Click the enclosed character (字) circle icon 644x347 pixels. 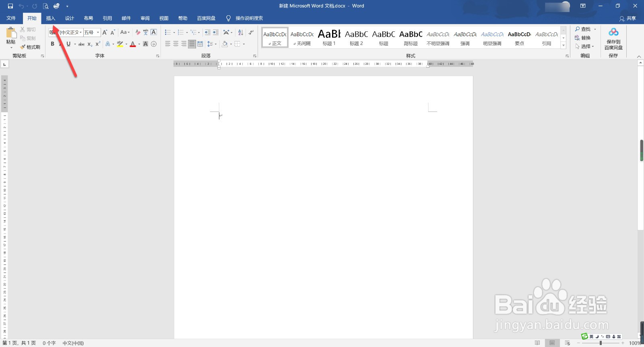point(154,44)
